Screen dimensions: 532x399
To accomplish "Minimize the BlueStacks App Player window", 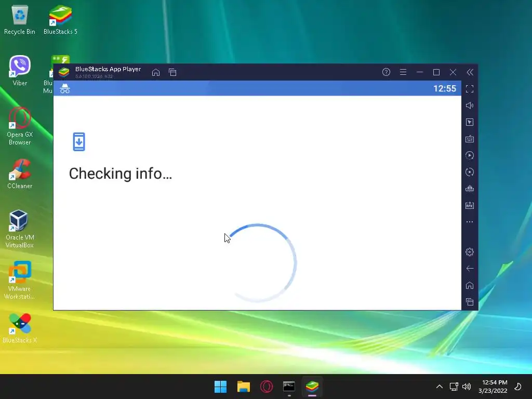I will [x=420, y=72].
